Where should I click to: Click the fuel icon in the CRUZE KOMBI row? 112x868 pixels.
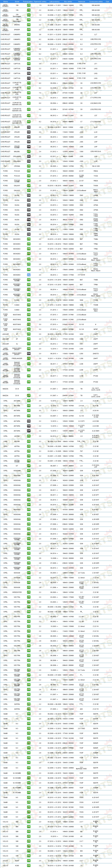pyautogui.click(x=29, y=147)
